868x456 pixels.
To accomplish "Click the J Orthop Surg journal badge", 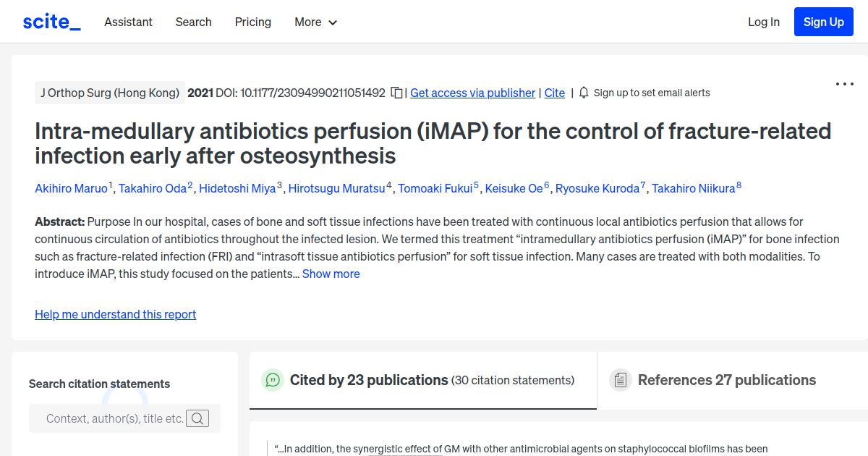I will pos(109,93).
